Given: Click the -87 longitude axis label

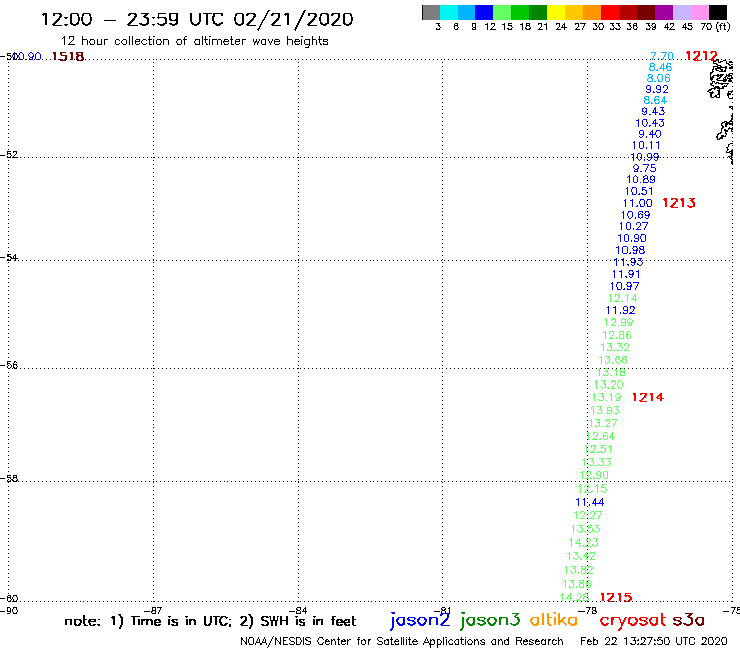Looking at the screenshot, I should 153,610.
